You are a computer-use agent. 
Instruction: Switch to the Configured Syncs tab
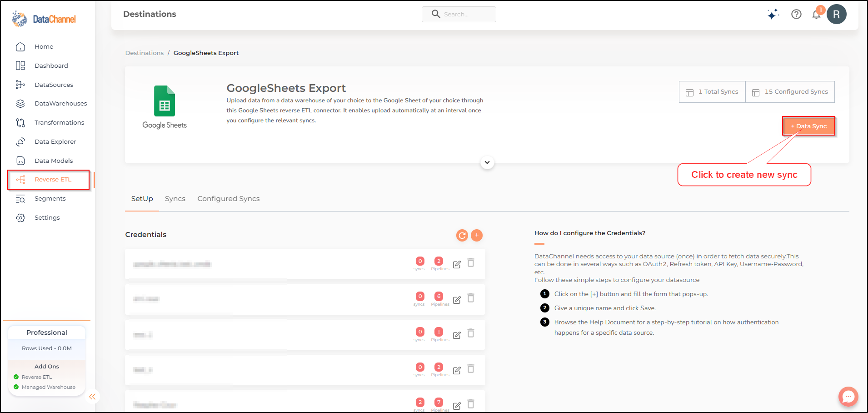(x=229, y=199)
